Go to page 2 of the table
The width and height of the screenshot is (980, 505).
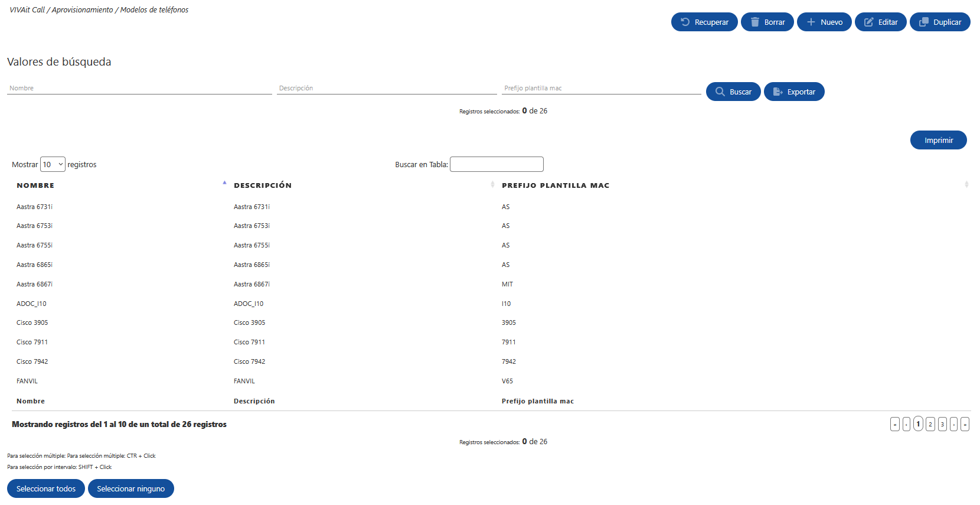[x=930, y=424]
